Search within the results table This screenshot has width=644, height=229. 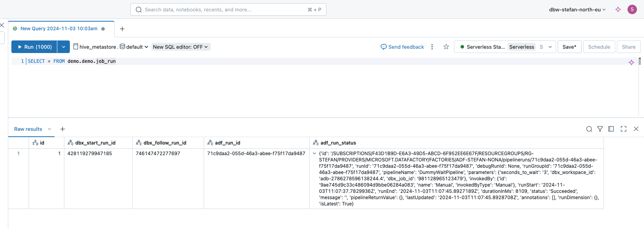tap(589, 129)
